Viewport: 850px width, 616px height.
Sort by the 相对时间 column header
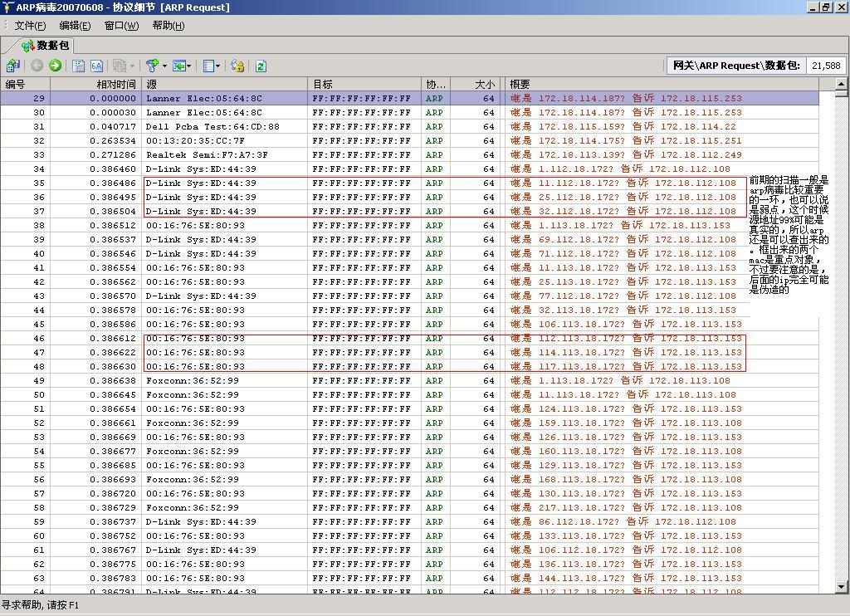tap(115, 84)
